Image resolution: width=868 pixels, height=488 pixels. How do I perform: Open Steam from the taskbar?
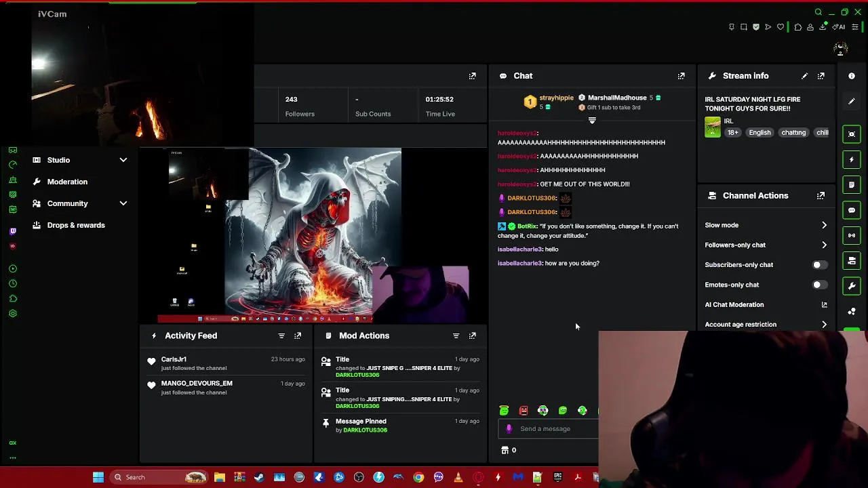pyautogui.click(x=259, y=478)
